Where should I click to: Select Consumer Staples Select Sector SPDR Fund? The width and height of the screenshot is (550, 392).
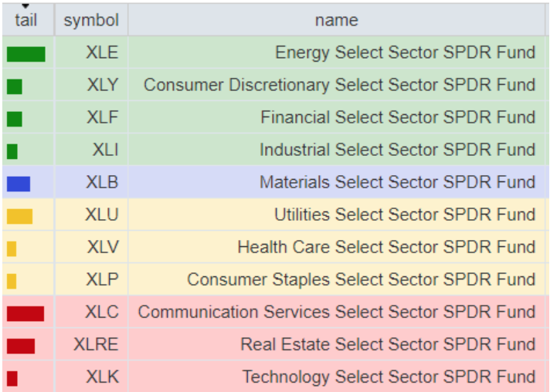click(361, 279)
